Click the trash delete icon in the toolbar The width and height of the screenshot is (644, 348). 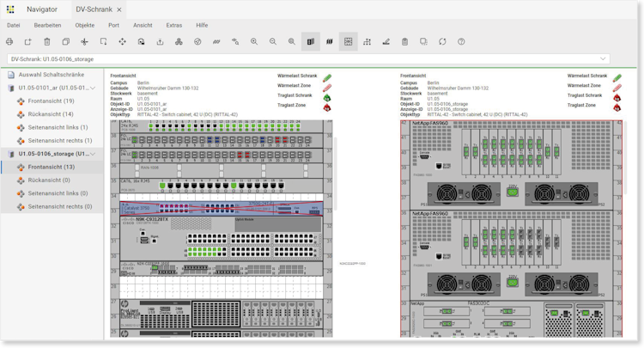pyautogui.click(x=46, y=41)
